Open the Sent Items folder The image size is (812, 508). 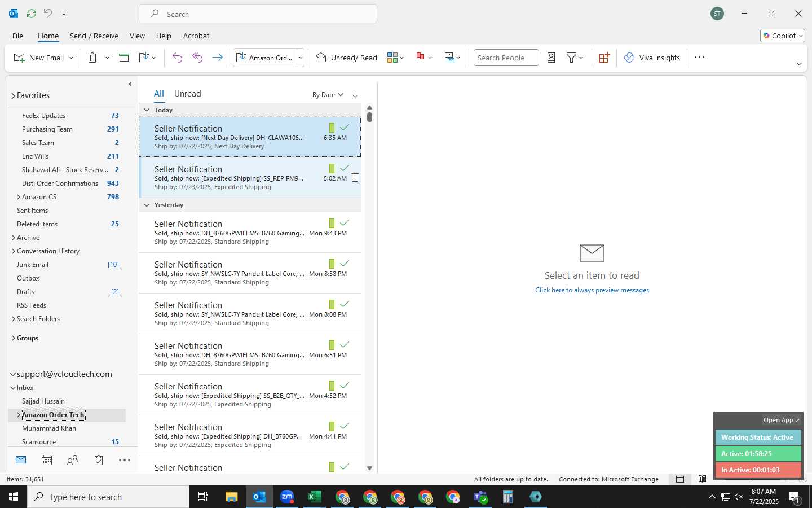[32, 211]
